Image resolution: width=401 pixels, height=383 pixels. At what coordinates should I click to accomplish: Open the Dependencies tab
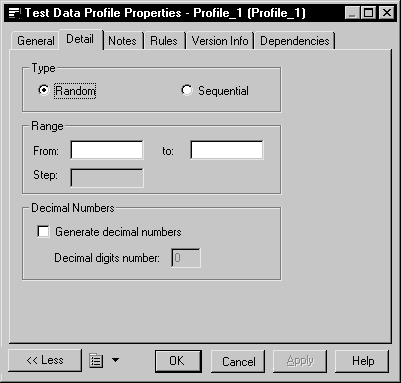(x=295, y=41)
